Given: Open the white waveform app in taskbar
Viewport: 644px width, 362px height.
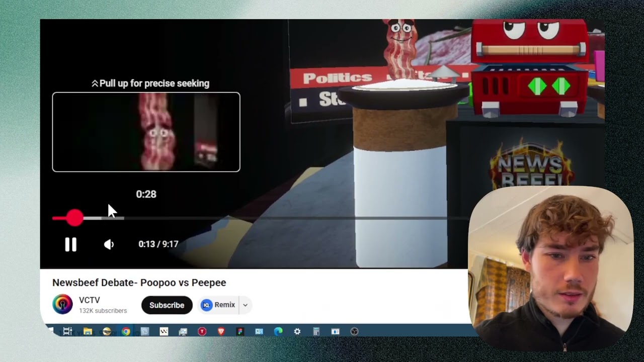Looking at the screenshot, I should click(164, 331).
